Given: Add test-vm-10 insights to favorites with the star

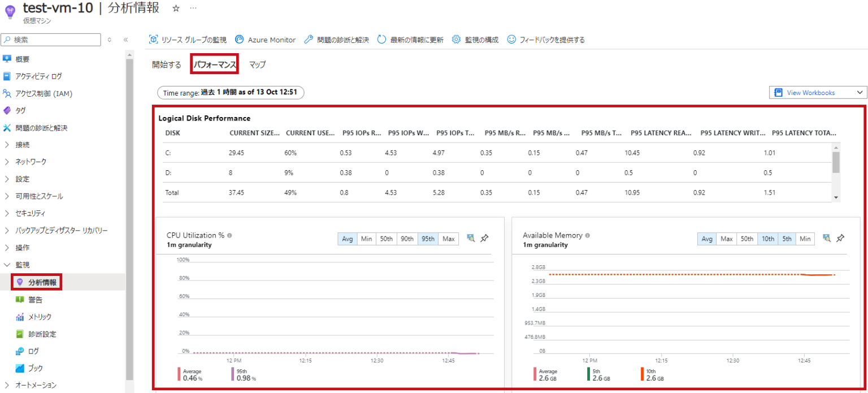Looking at the screenshot, I should (x=176, y=9).
